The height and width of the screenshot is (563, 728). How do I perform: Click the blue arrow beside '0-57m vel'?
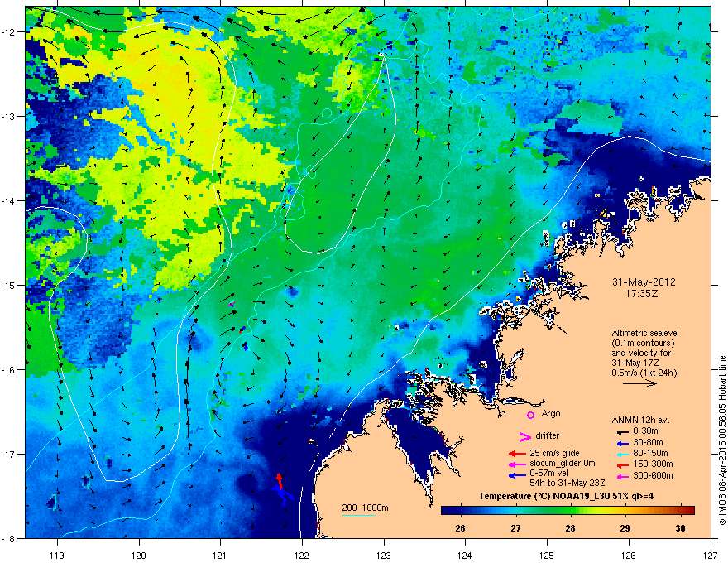[x=517, y=475]
